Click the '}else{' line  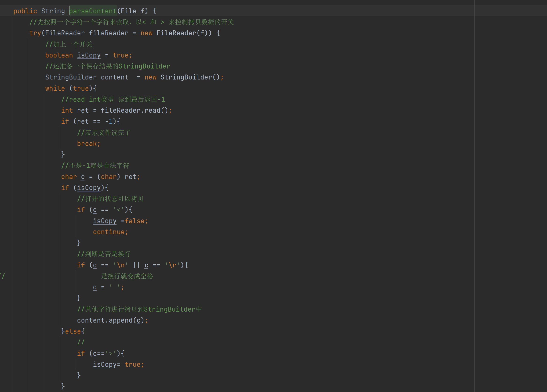73,331
